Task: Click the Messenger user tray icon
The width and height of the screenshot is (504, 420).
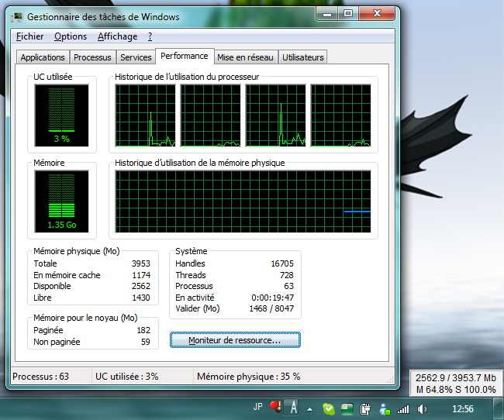Action: pos(384,408)
